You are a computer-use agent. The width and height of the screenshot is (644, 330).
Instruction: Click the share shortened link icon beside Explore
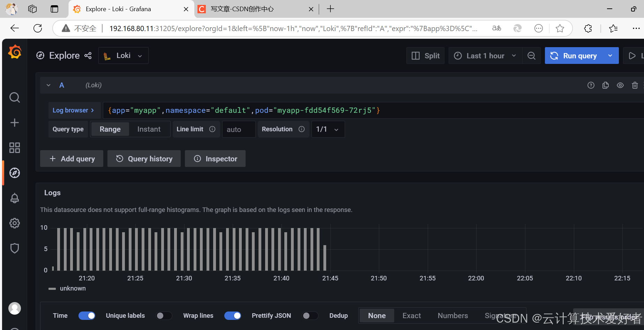(88, 56)
